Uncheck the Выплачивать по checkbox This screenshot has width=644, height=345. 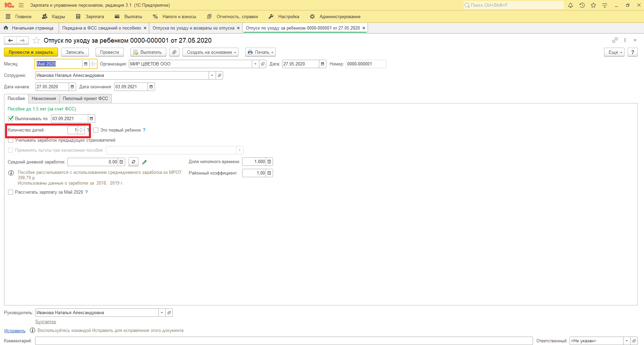point(11,118)
